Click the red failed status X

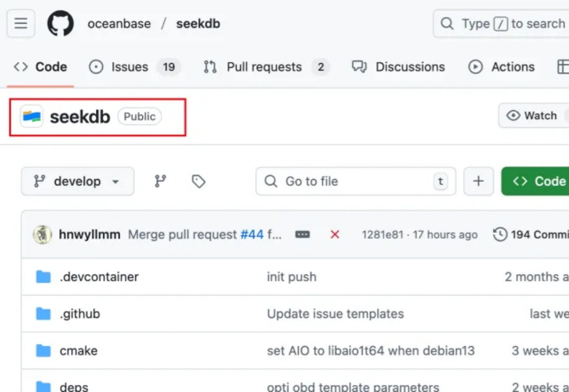point(335,234)
